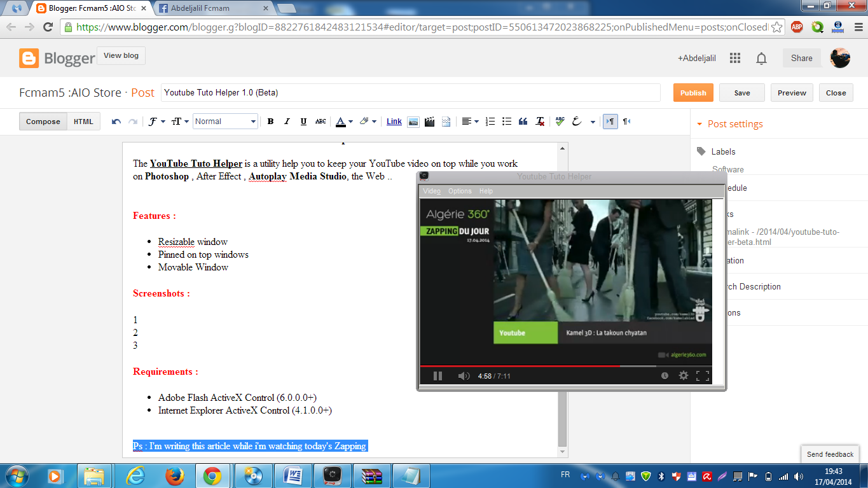The height and width of the screenshot is (488, 868).
Task: Expand the Labels setting
Action: tap(723, 151)
